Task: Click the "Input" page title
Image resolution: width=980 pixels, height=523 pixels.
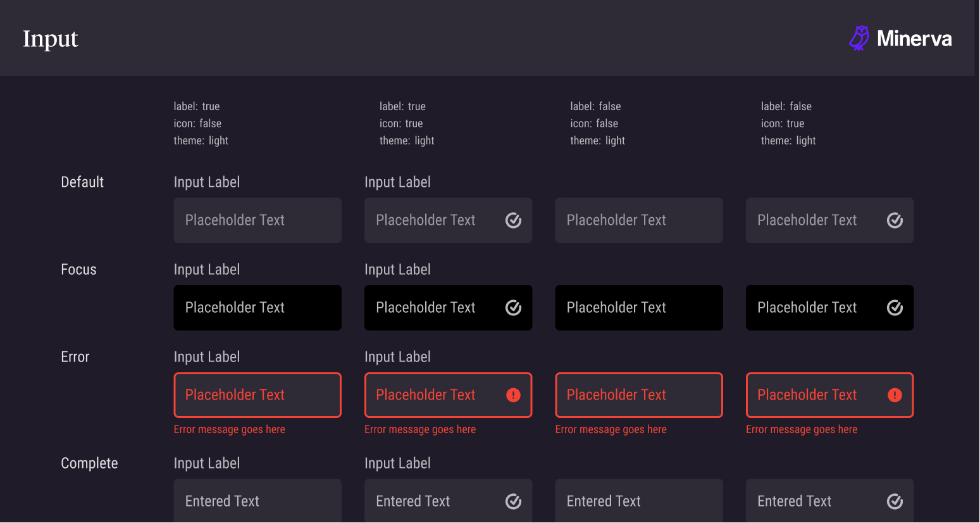Action: pyautogui.click(x=51, y=39)
